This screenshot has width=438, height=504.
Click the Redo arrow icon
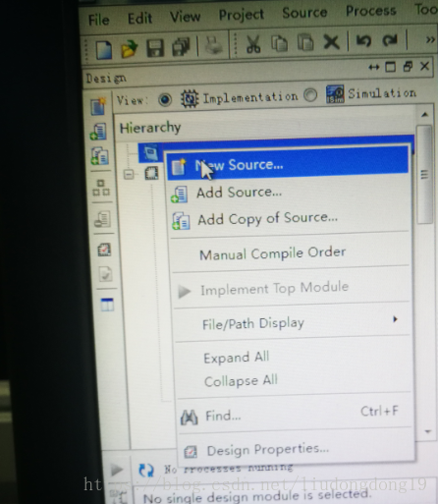390,40
